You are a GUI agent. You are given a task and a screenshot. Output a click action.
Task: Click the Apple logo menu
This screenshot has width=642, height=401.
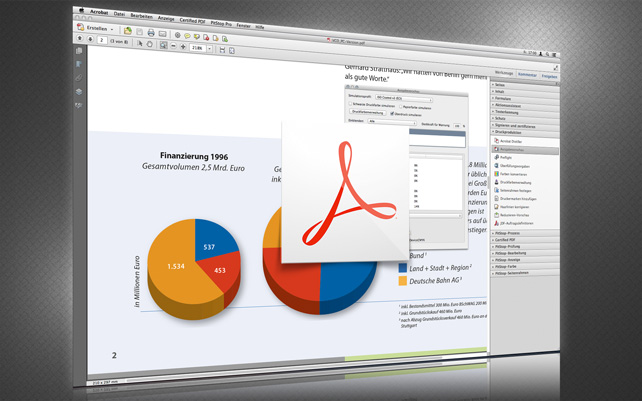click(x=81, y=10)
